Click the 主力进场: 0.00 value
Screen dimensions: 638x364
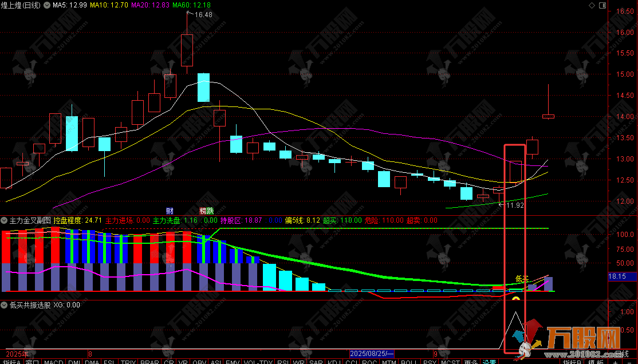[x=128, y=220]
